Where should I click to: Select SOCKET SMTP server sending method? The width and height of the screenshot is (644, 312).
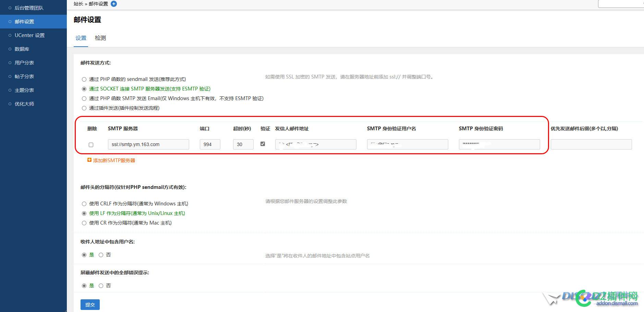(x=84, y=89)
